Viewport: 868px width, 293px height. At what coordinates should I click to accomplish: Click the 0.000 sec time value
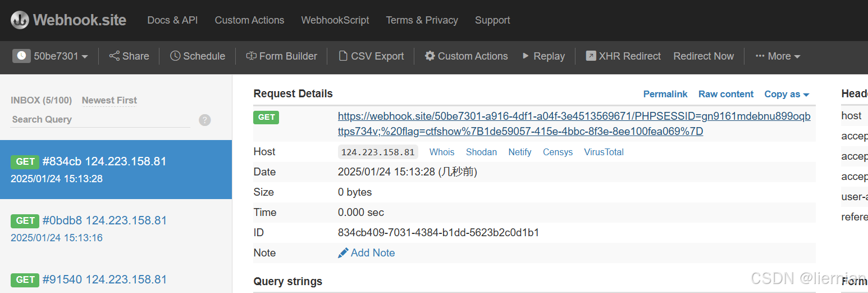361,213
